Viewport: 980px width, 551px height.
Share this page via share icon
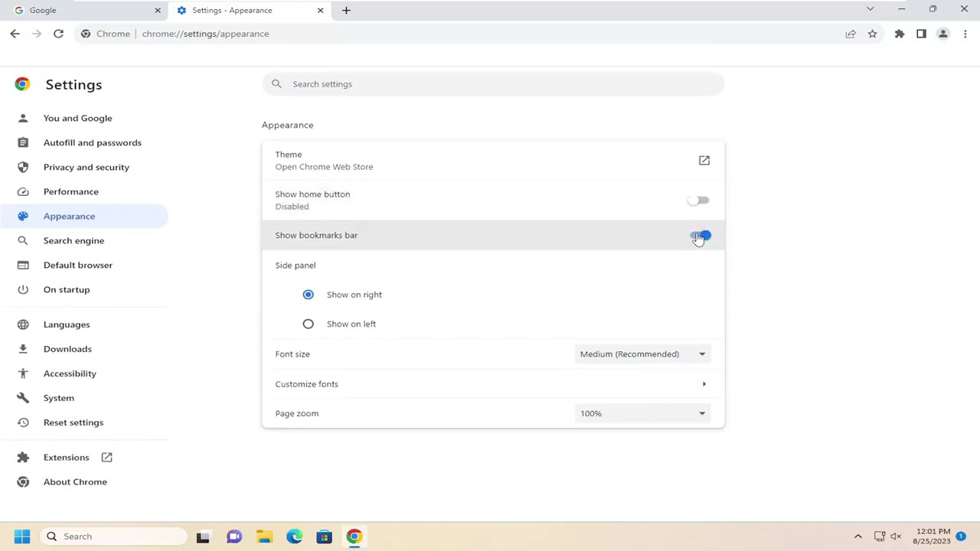[851, 34]
